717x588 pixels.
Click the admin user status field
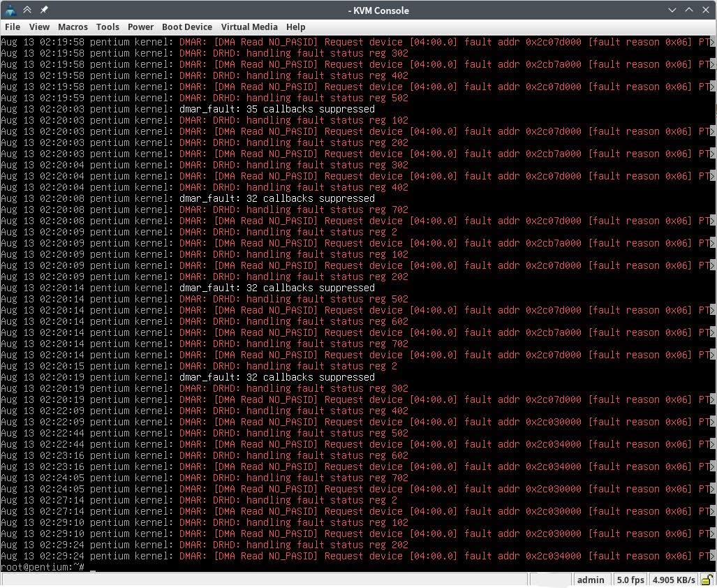tap(591, 580)
